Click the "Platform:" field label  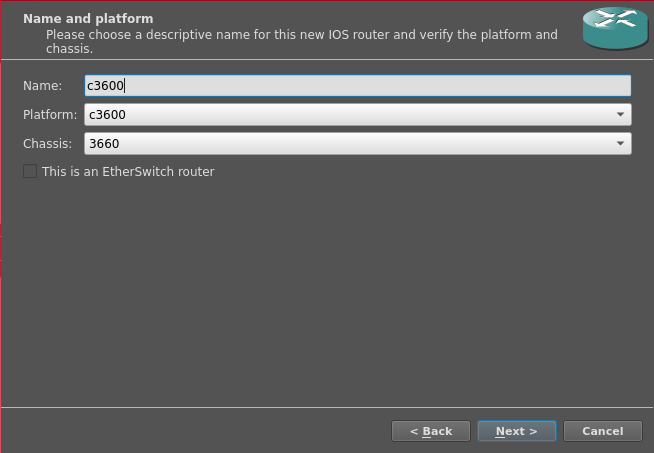50,115
